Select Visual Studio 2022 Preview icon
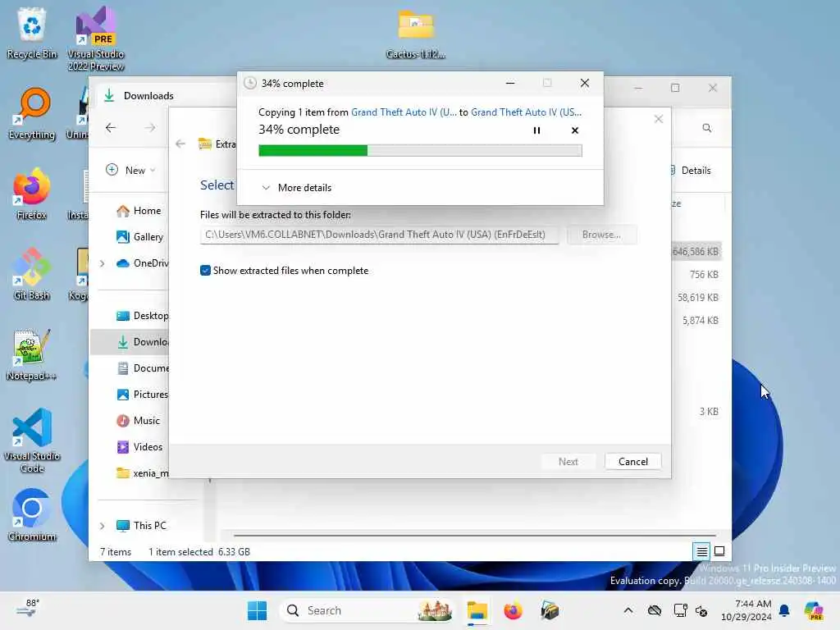Image resolution: width=840 pixels, height=630 pixels. click(x=96, y=39)
